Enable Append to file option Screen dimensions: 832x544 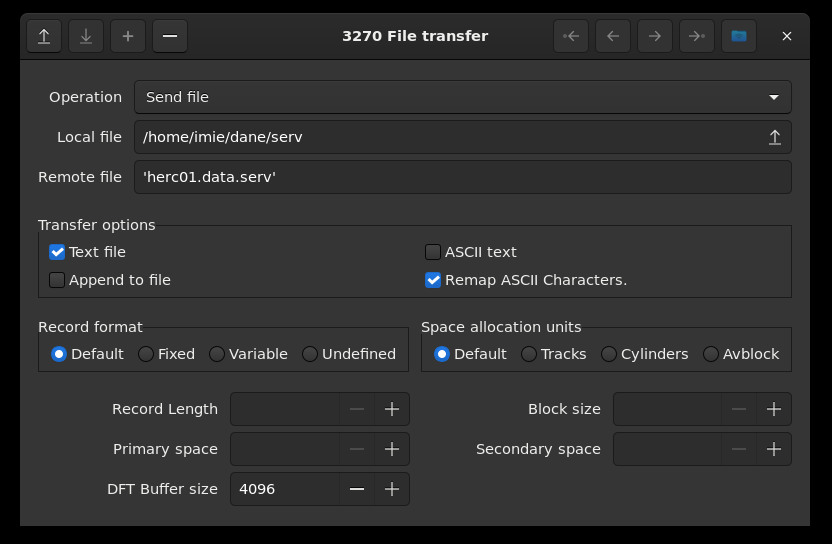(x=58, y=280)
